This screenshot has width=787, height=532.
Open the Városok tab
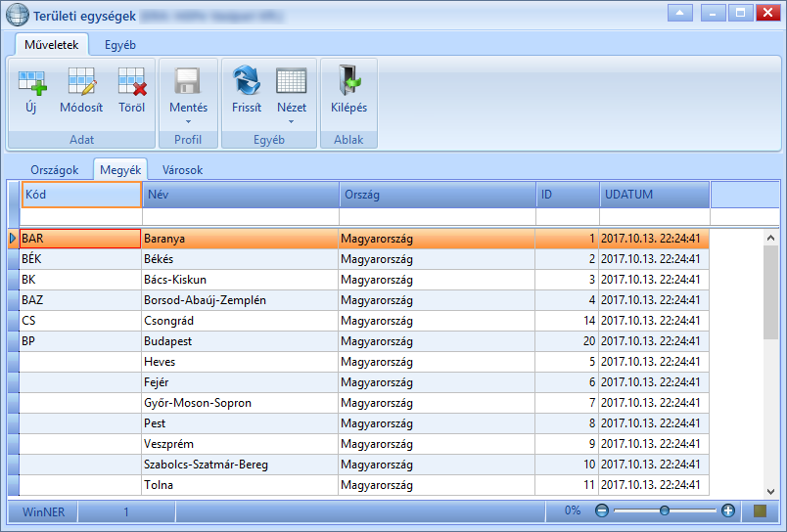tap(183, 170)
